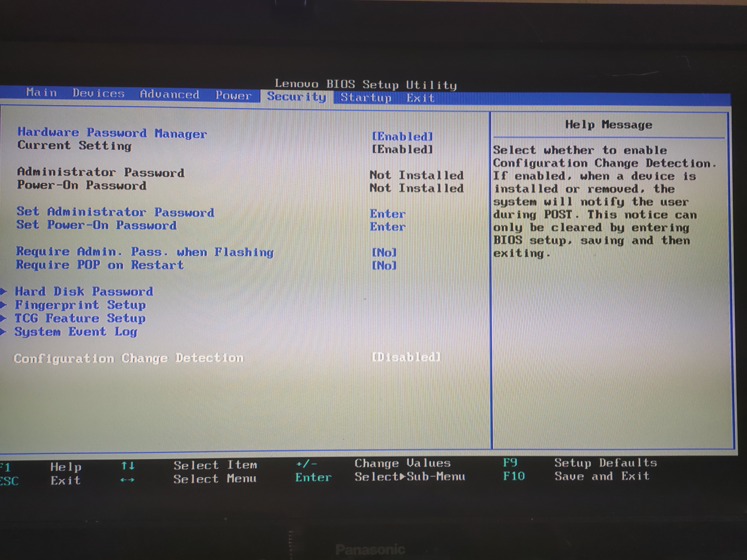Select the Power tab
747x560 pixels.
coord(233,95)
